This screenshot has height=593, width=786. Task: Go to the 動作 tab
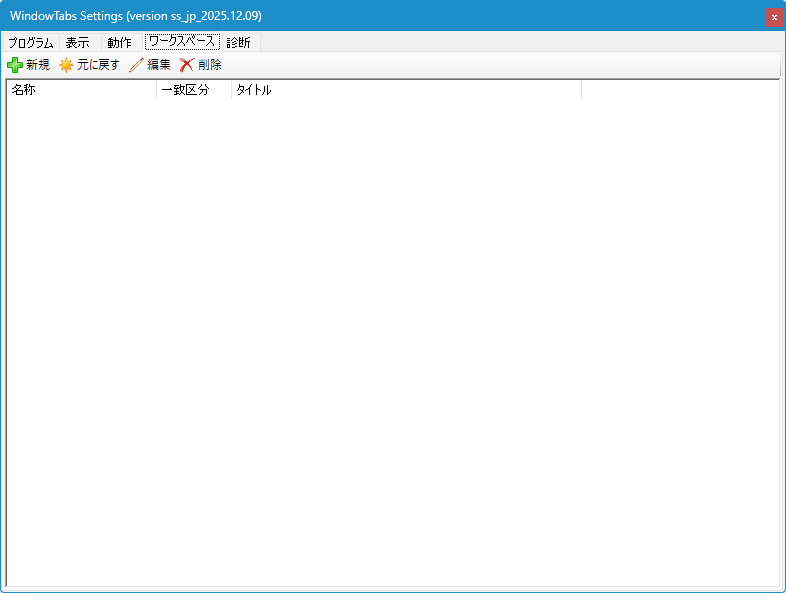[x=119, y=43]
